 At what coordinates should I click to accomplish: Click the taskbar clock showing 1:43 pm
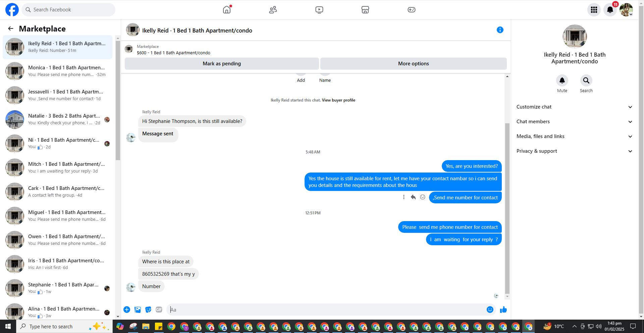coord(614,326)
